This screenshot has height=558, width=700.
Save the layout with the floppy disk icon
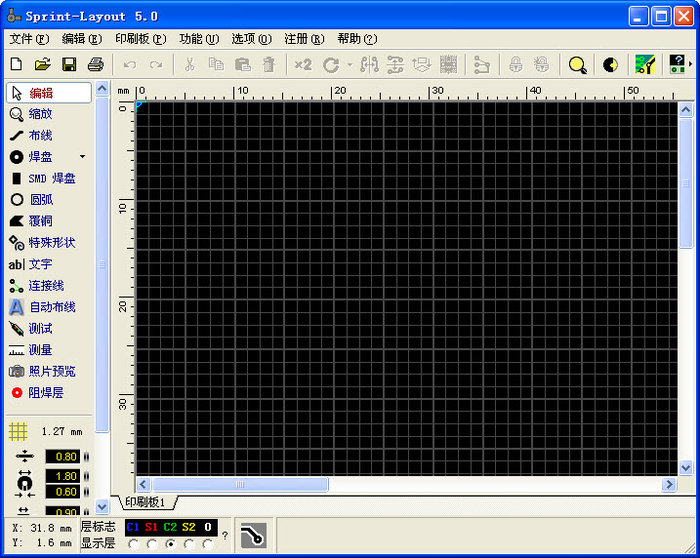point(69,64)
